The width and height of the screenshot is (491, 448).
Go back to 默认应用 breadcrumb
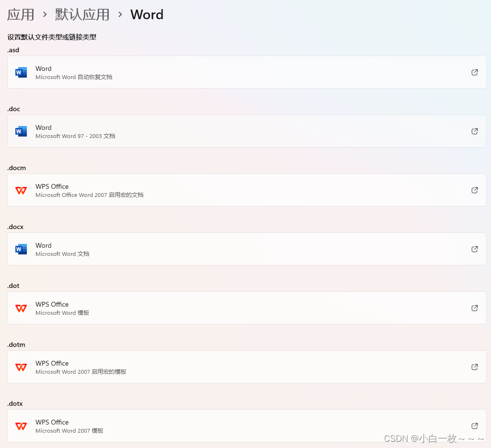(x=82, y=14)
